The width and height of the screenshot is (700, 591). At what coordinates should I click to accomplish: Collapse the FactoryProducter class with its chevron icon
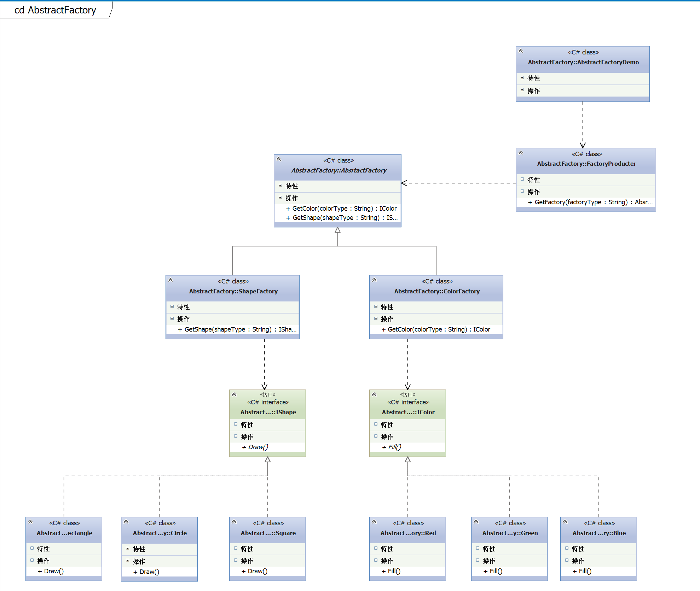pyautogui.click(x=521, y=153)
